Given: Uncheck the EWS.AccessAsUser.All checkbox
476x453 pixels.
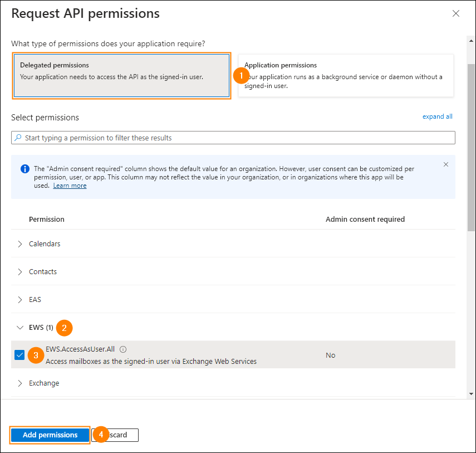Looking at the screenshot, I should pos(19,355).
